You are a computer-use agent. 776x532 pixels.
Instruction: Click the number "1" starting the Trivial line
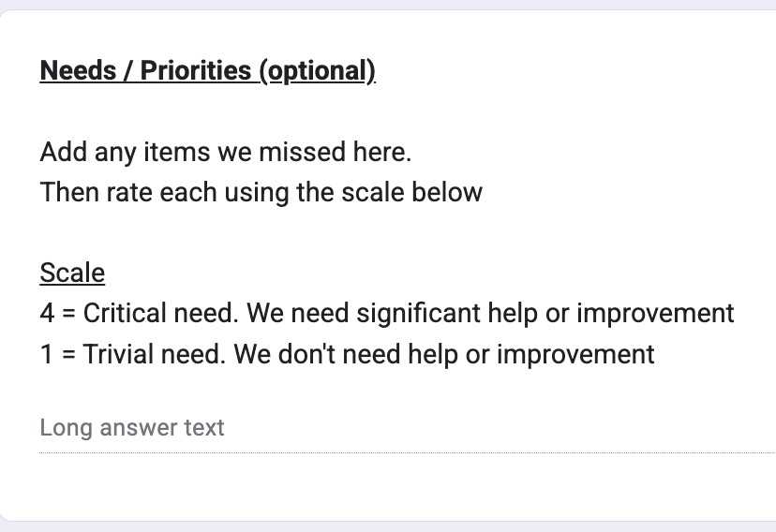(46, 354)
